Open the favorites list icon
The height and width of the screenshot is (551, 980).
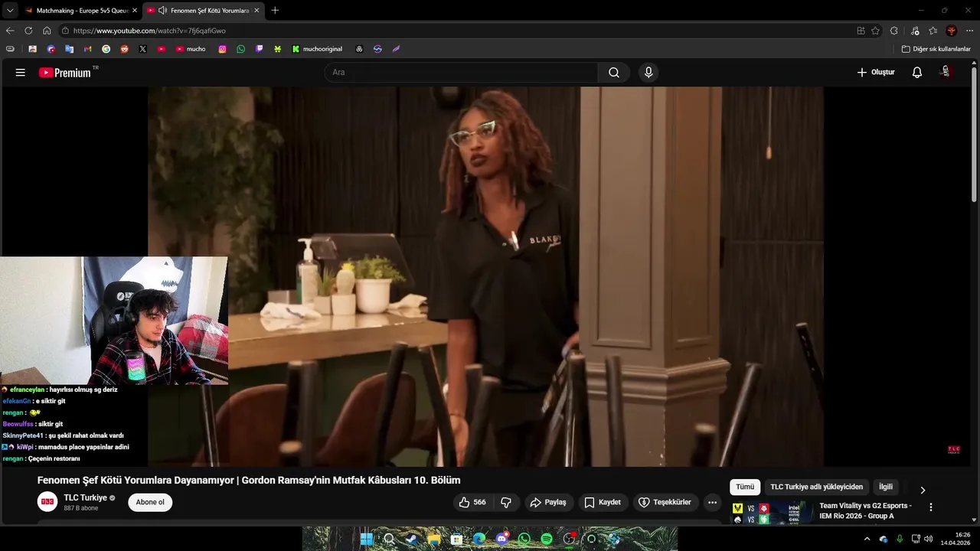[x=933, y=31]
